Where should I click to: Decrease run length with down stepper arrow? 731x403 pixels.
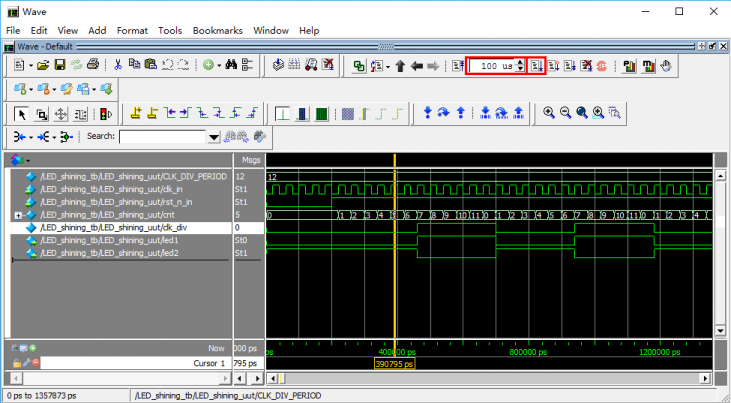tap(521, 69)
